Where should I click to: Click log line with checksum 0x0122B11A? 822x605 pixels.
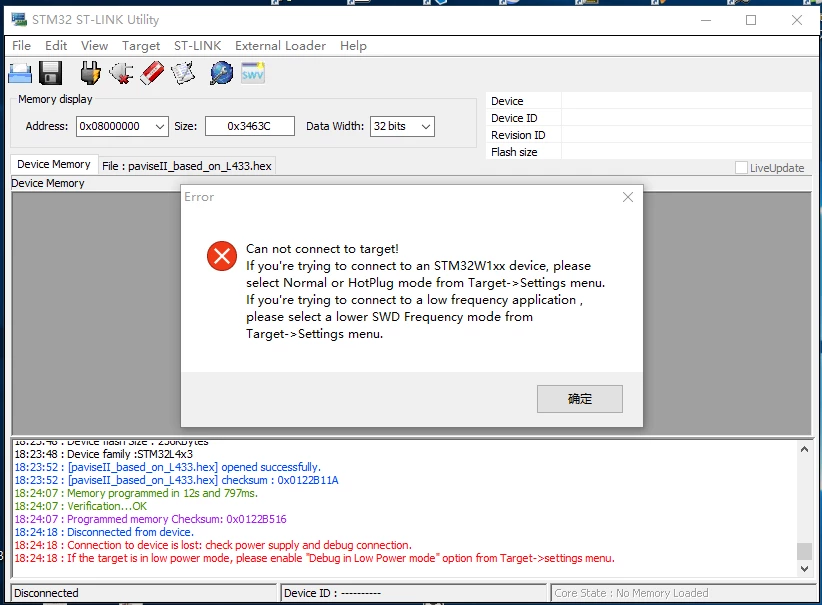point(177,480)
